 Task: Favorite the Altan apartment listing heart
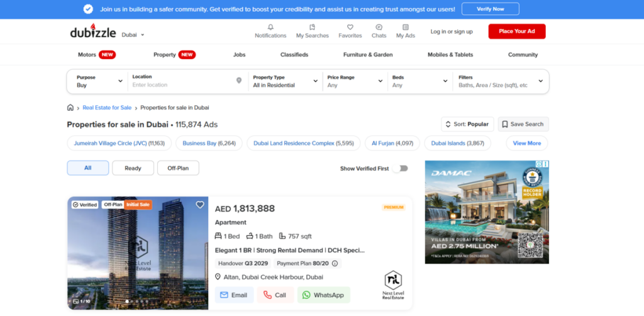point(199,205)
